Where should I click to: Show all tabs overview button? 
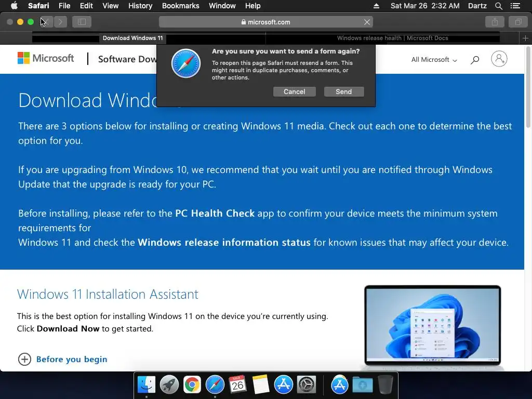pos(518,22)
